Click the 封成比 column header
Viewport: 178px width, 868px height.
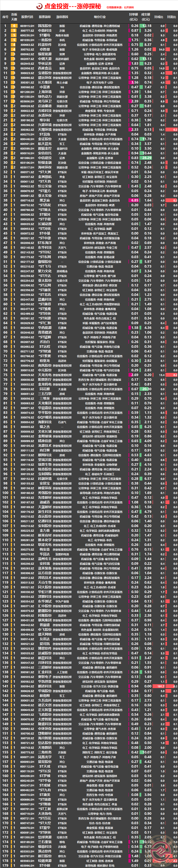[x=158, y=17]
